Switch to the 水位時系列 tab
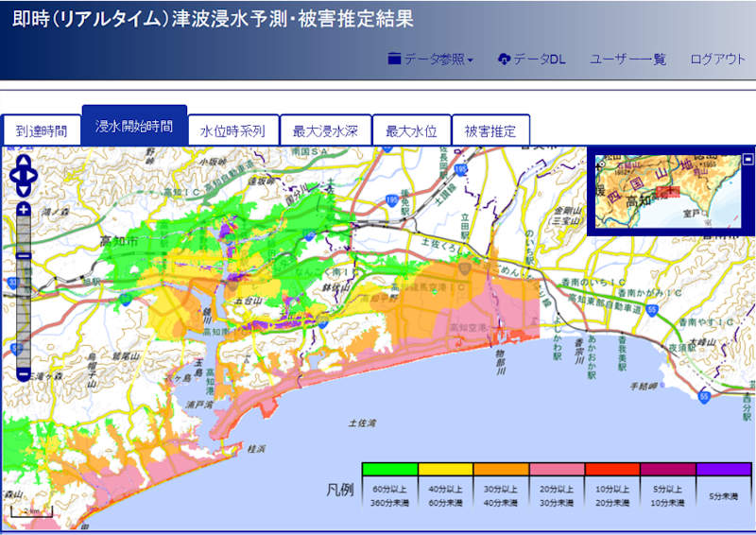 [233, 130]
